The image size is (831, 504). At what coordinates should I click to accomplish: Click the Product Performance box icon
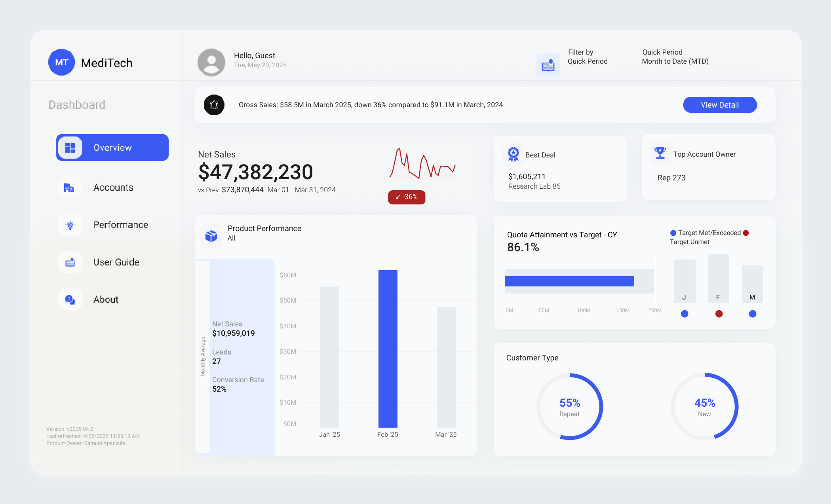pyautogui.click(x=211, y=236)
